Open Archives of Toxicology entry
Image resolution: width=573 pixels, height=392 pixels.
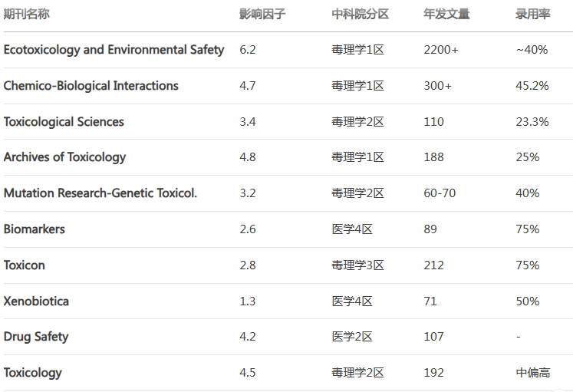coord(64,157)
